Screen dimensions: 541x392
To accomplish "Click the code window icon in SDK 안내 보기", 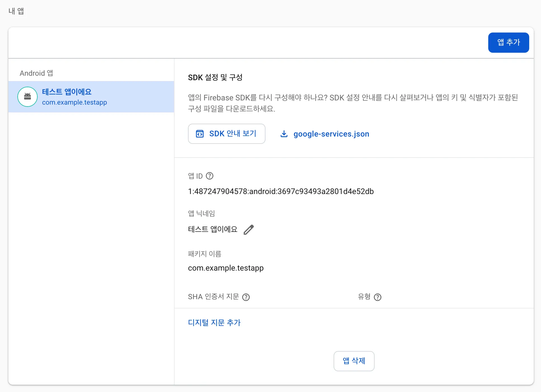I will (200, 134).
